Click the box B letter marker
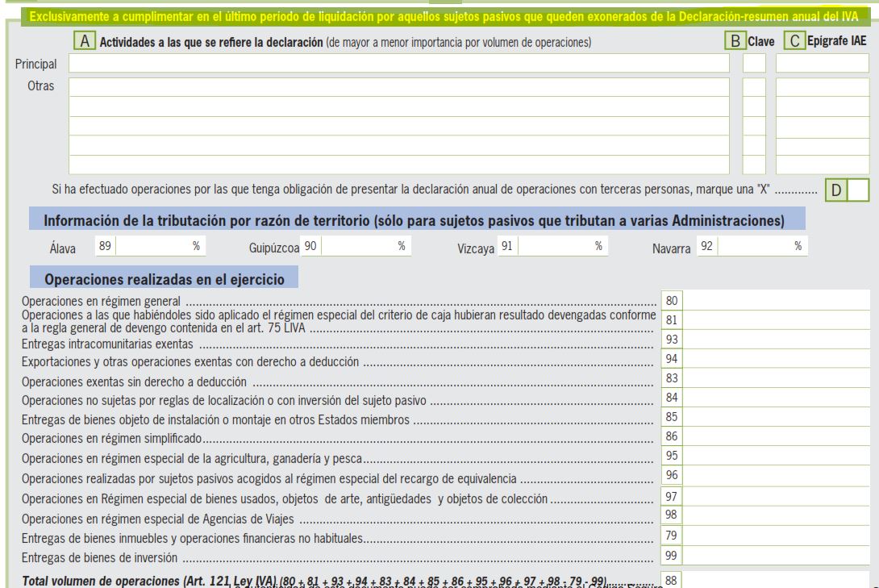 pyautogui.click(x=735, y=41)
